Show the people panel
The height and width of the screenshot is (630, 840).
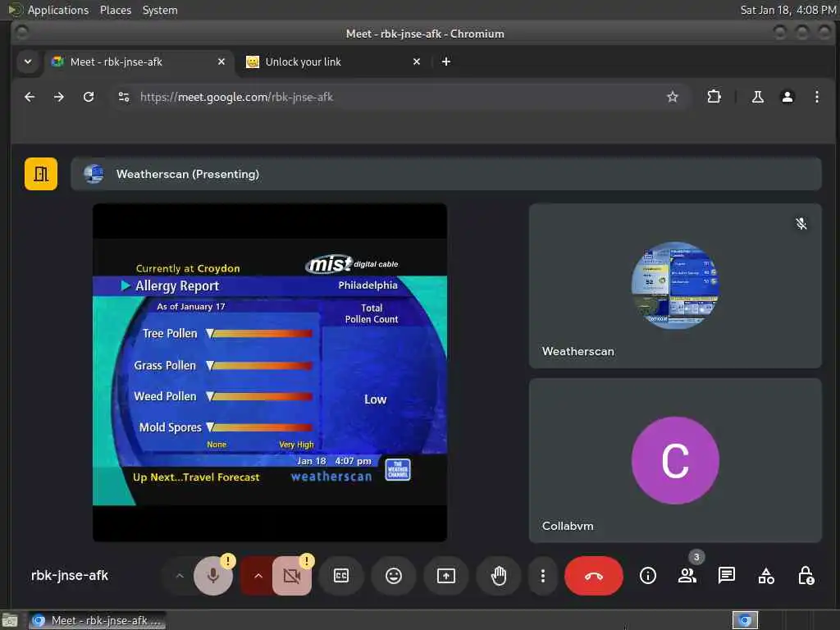[x=687, y=576]
